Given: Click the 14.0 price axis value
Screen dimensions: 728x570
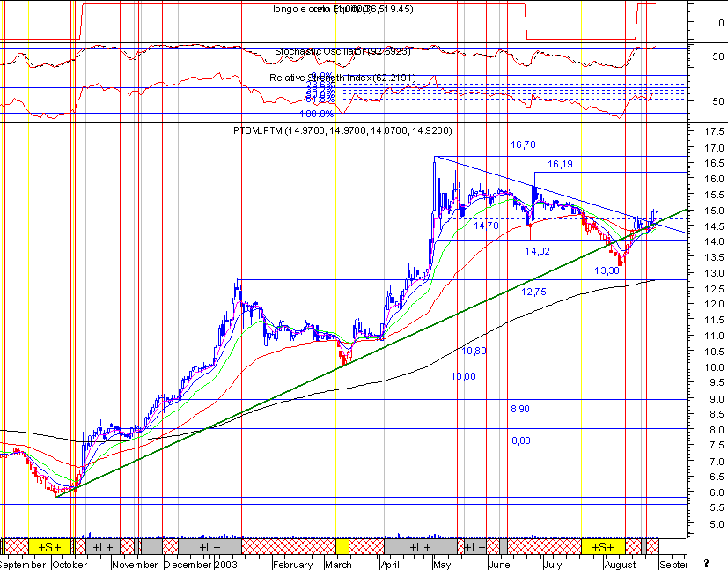Looking at the screenshot, I should (x=714, y=241).
